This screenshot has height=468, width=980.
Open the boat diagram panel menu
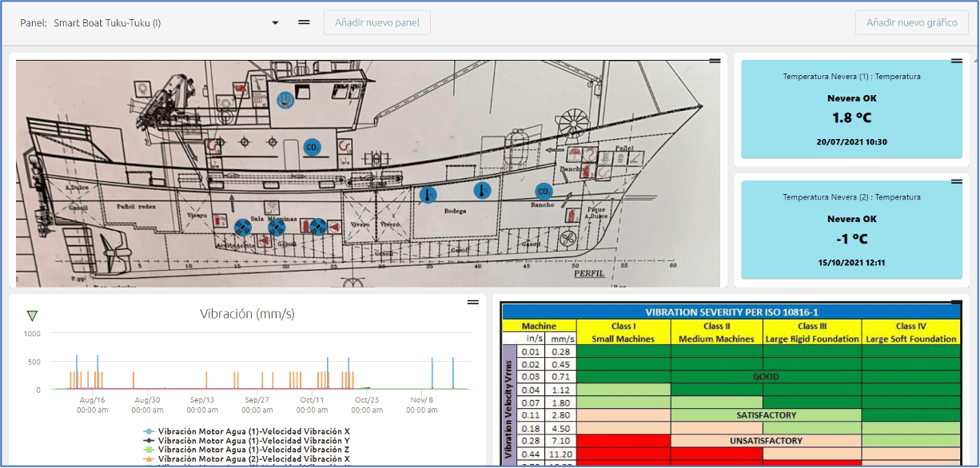point(713,61)
